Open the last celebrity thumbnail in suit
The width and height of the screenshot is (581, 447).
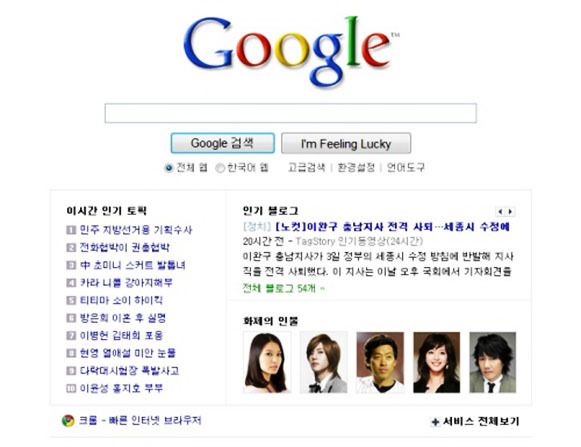[492, 362]
